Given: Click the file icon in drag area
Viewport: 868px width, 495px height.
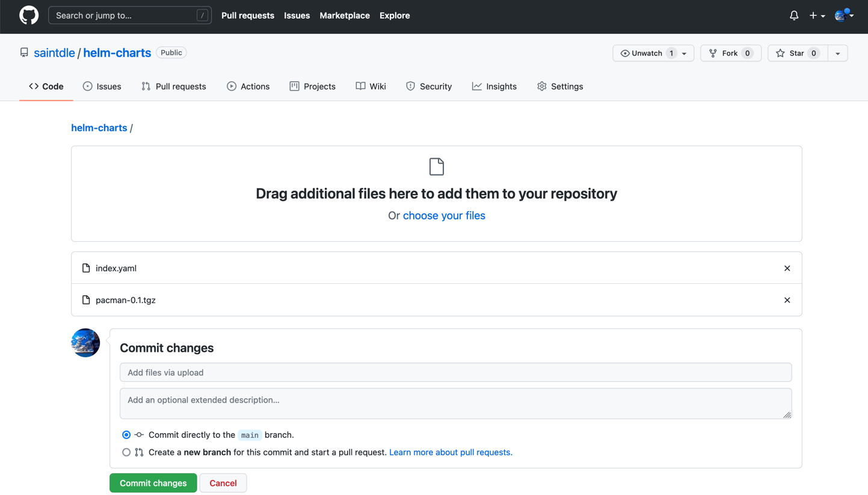Looking at the screenshot, I should click(437, 167).
